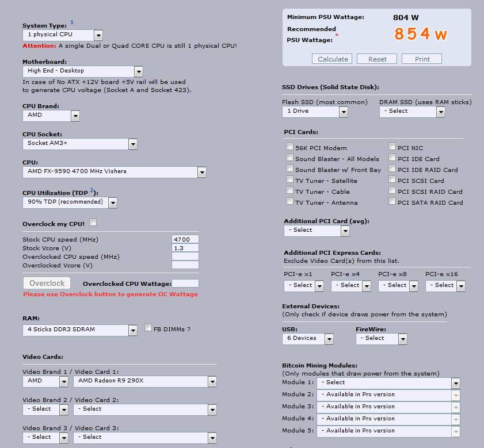Click the Overclocked CPU speed field
Screen dimensions: 484x448
point(185,256)
